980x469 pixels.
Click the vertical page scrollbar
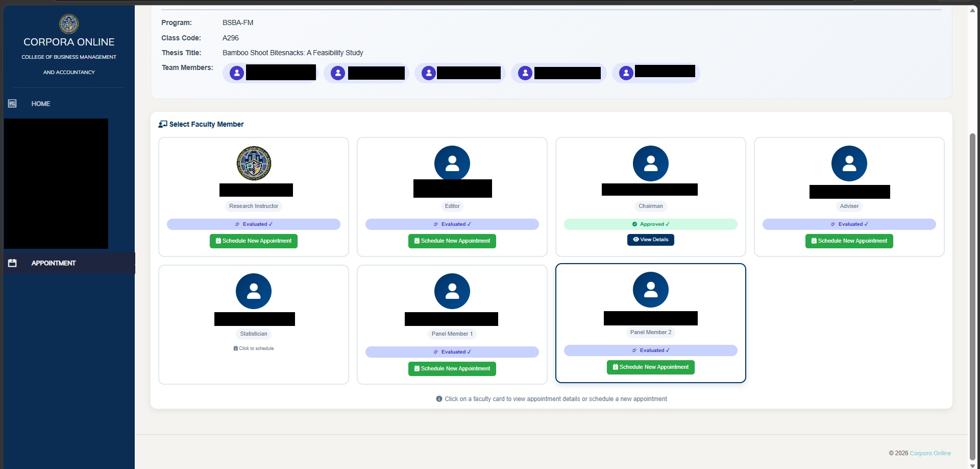click(x=972, y=296)
